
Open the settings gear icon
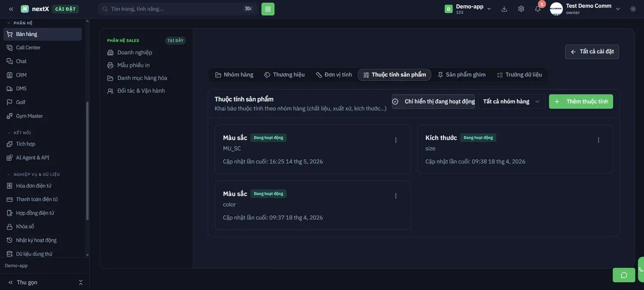click(x=521, y=9)
